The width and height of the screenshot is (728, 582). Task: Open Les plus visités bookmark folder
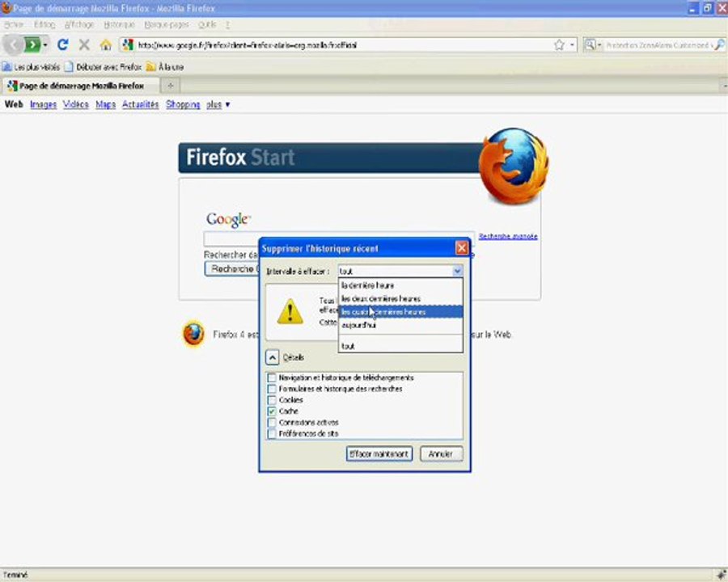click(31, 67)
